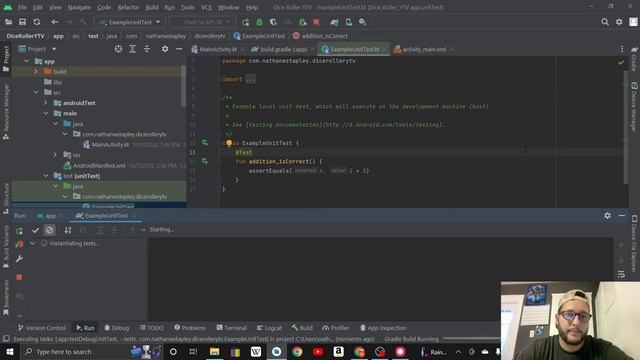The width and height of the screenshot is (640, 360).
Task: Click the green Debug bug icon in toolbar
Action: coord(260,22)
